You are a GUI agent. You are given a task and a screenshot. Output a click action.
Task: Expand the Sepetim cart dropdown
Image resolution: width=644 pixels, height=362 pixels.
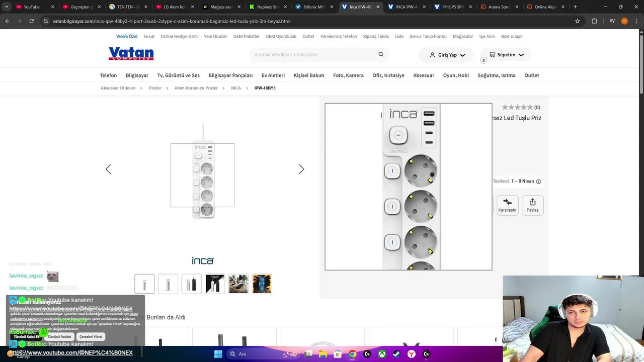pyautogui.click(x=506, y=55)
